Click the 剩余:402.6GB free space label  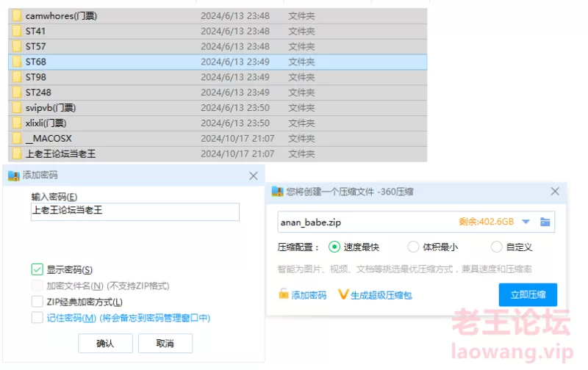tap(487, 222)
